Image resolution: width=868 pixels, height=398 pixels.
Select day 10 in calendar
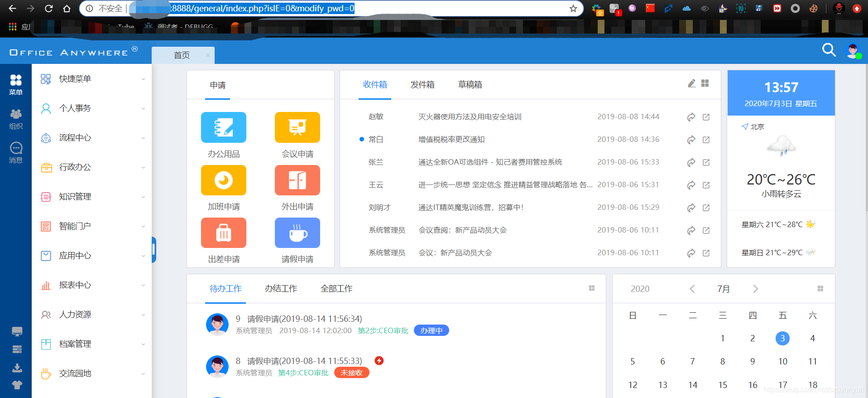click(782, 361)
